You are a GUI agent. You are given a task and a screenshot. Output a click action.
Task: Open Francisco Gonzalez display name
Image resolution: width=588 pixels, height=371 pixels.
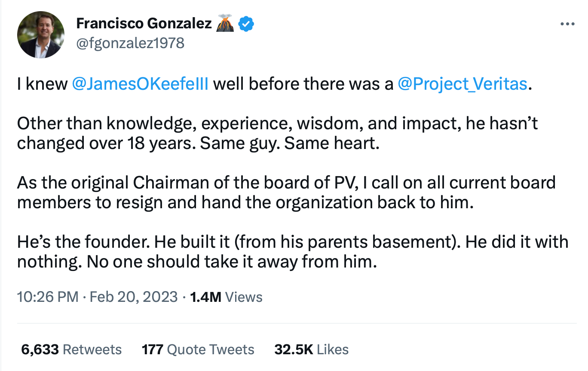point(144,24)
